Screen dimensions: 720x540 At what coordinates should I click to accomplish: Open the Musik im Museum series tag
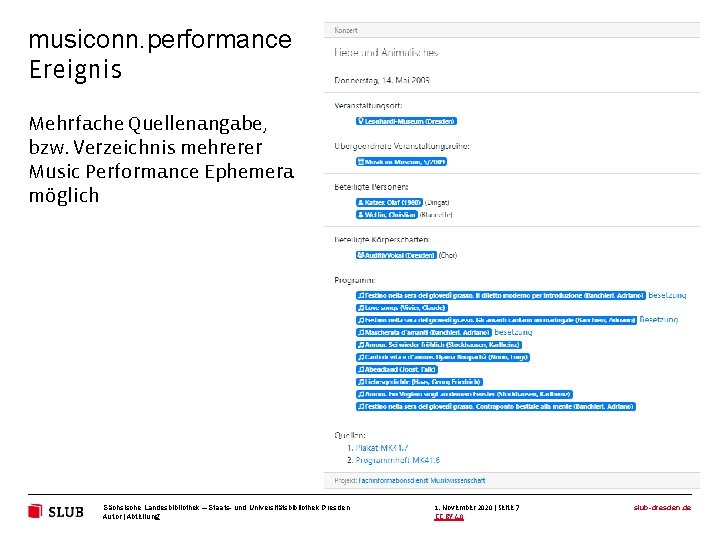click(x=401, y=162)
